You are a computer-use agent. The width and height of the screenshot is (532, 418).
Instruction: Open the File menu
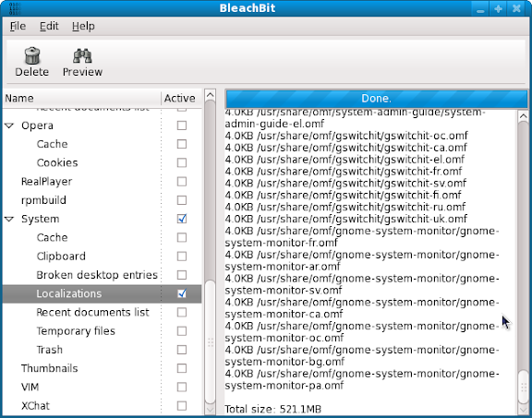(18, 26)
